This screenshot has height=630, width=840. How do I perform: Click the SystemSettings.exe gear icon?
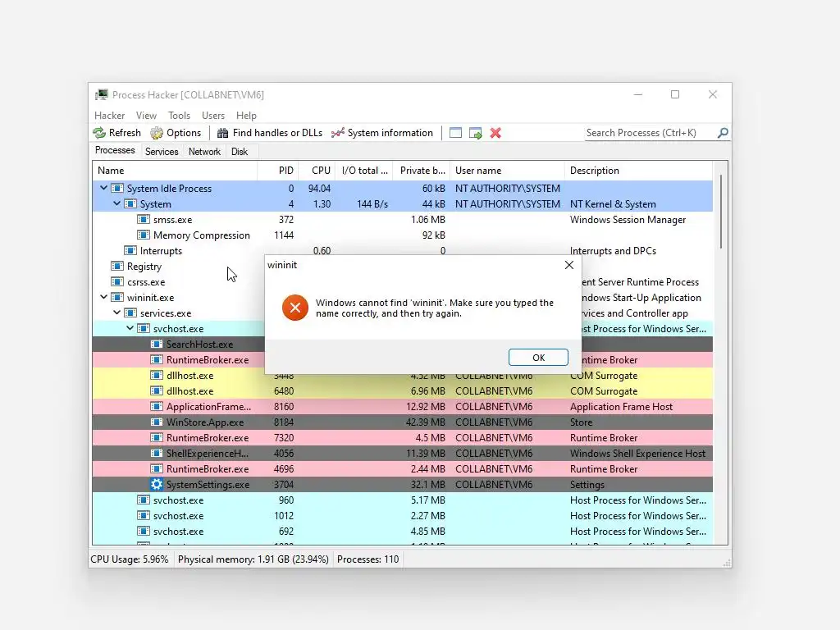[x=157, y=484]
